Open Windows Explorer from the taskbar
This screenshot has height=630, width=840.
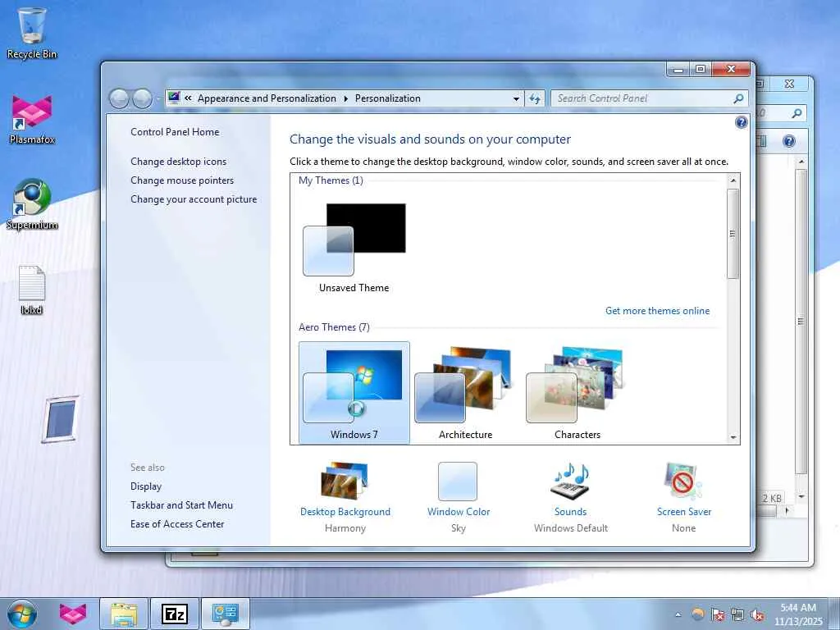click(124, 614)
